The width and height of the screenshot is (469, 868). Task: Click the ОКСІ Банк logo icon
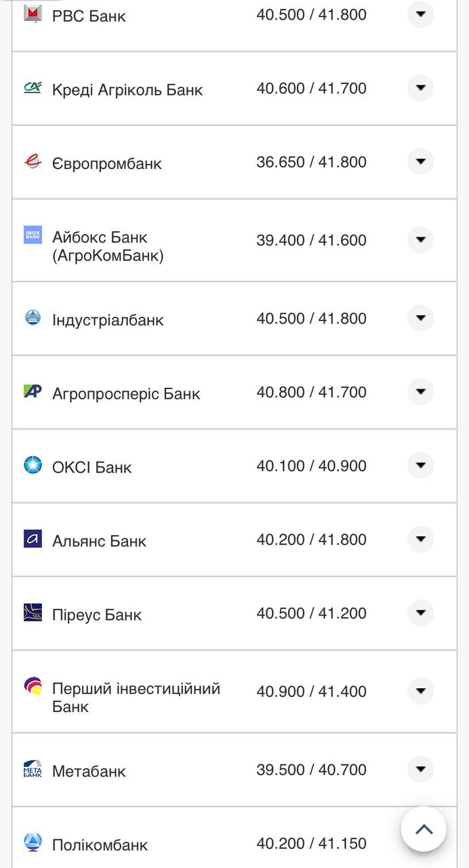coord(33,465)
